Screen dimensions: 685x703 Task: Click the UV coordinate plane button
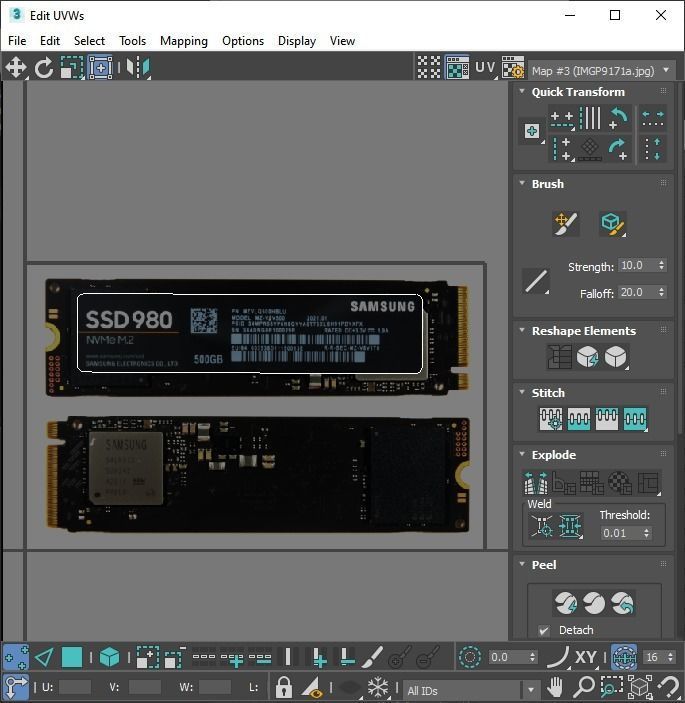(485, 68)
